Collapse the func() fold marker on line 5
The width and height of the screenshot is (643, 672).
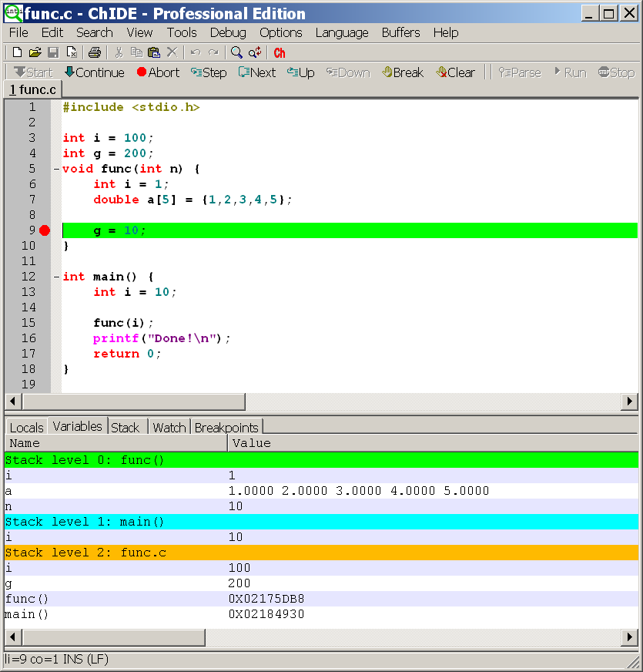pyautogui.click(x=56, y=169)
